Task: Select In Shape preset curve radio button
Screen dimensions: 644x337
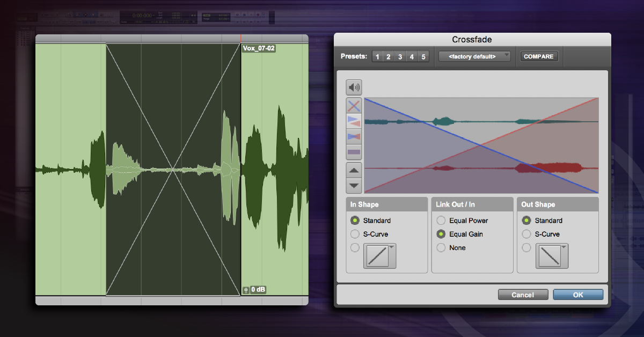Action: tap(355, 247)
